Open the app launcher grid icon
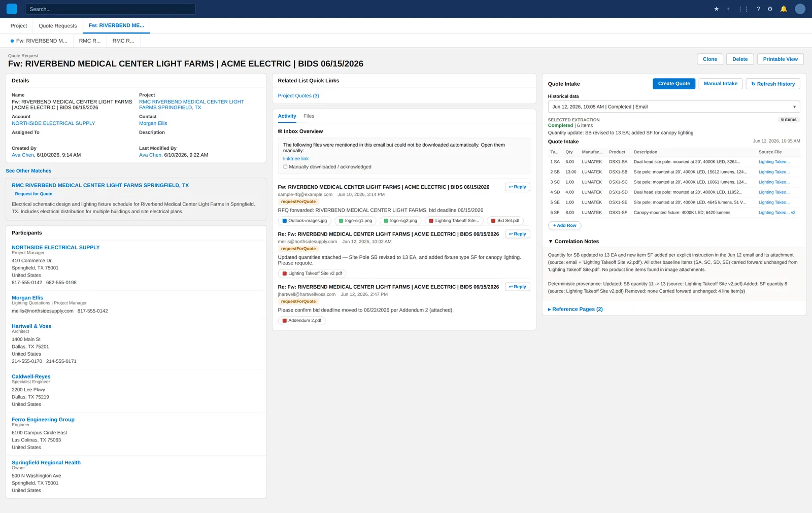This screenshot has width=812, height=513. tap(743, 9)
